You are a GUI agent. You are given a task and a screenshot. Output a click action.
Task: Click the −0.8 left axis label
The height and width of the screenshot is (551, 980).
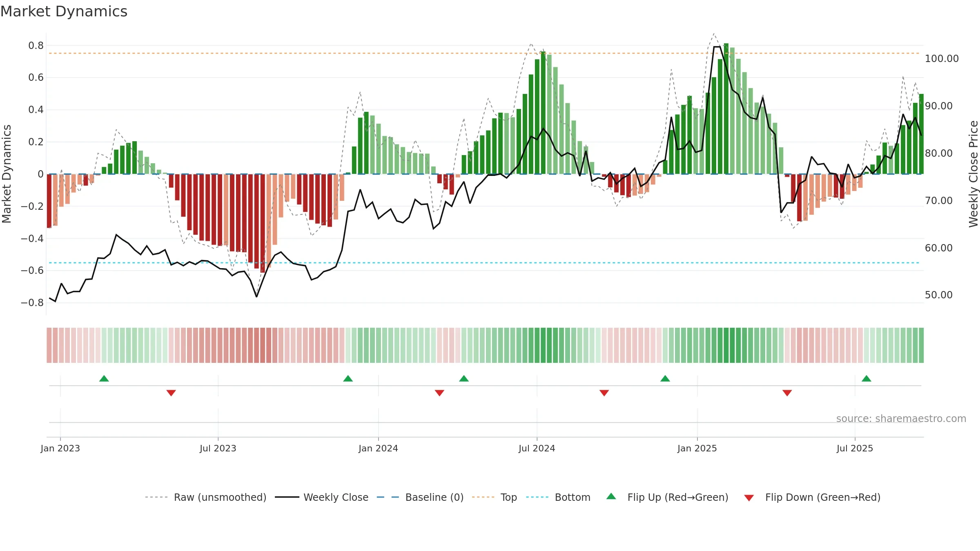tap(32, 302)
